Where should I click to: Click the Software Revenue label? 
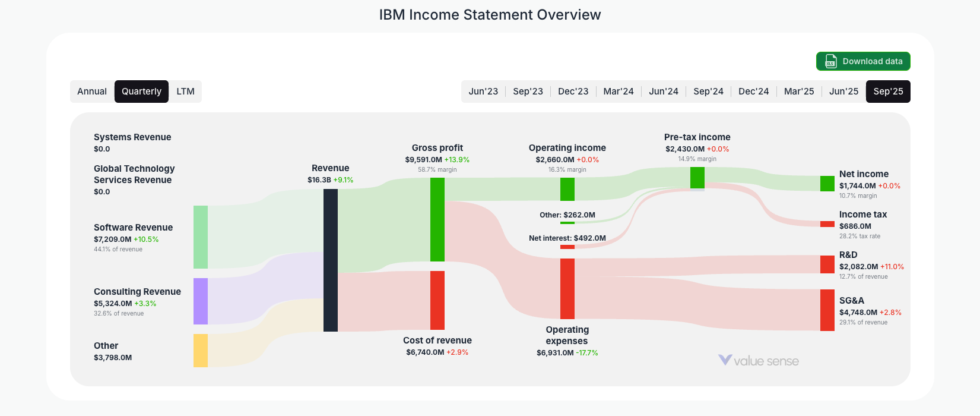[133, 227]
